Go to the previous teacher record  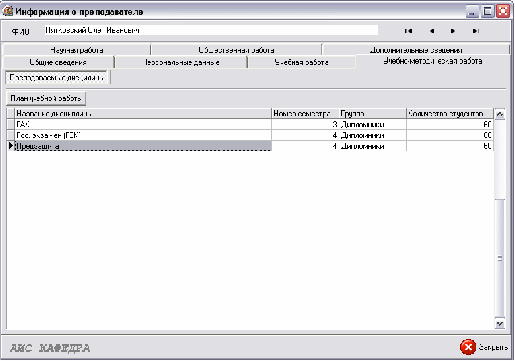[x=432, y=31]
